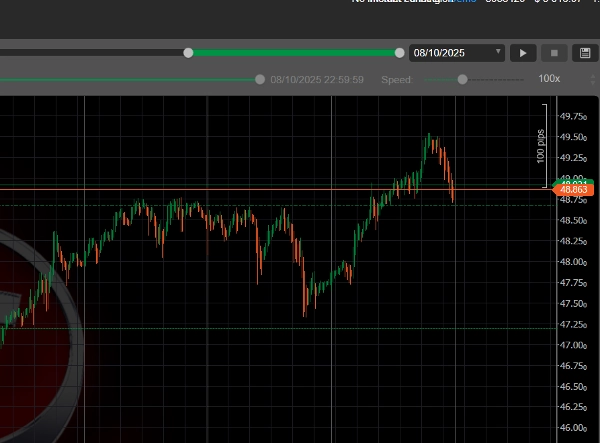
Task: Click the playback progress slider handle
Action: point(260,80)
